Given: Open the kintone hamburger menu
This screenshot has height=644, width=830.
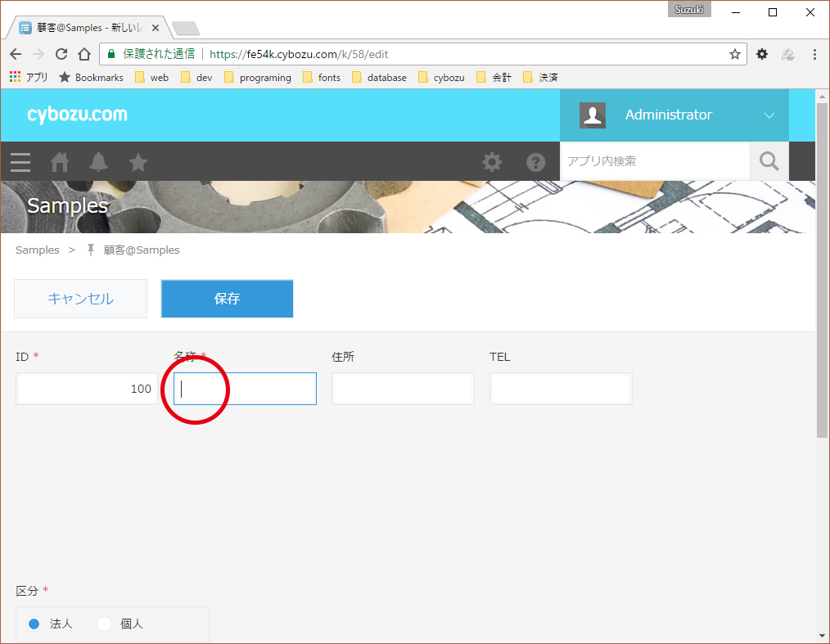Looking at the screenshot, I should 20,162.
